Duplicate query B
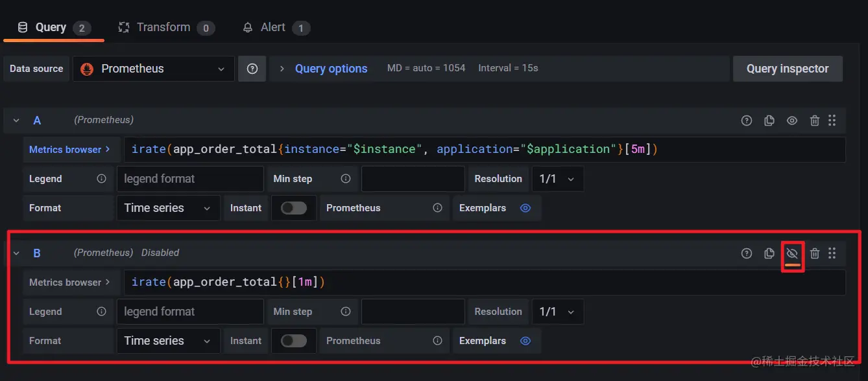Screen dimensions: 868x381 [x=769, y=253]
